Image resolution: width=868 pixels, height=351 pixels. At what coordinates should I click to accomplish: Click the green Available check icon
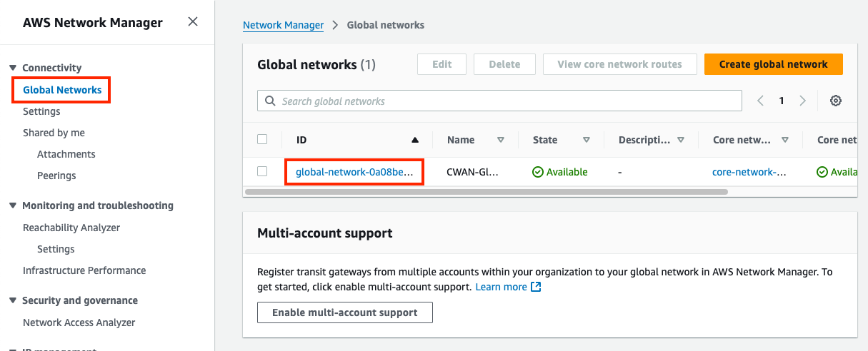pos(538,172)
